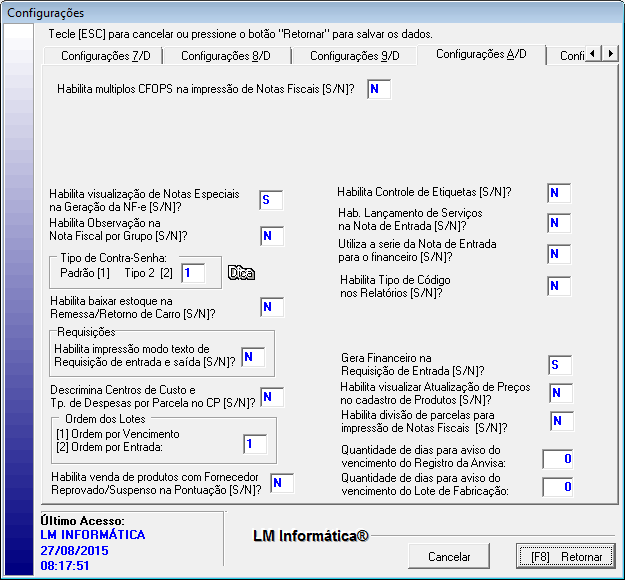625x580 pixels.
Task: Click the multiplos CFOPS S/N field
Action: tap(379, 90)
